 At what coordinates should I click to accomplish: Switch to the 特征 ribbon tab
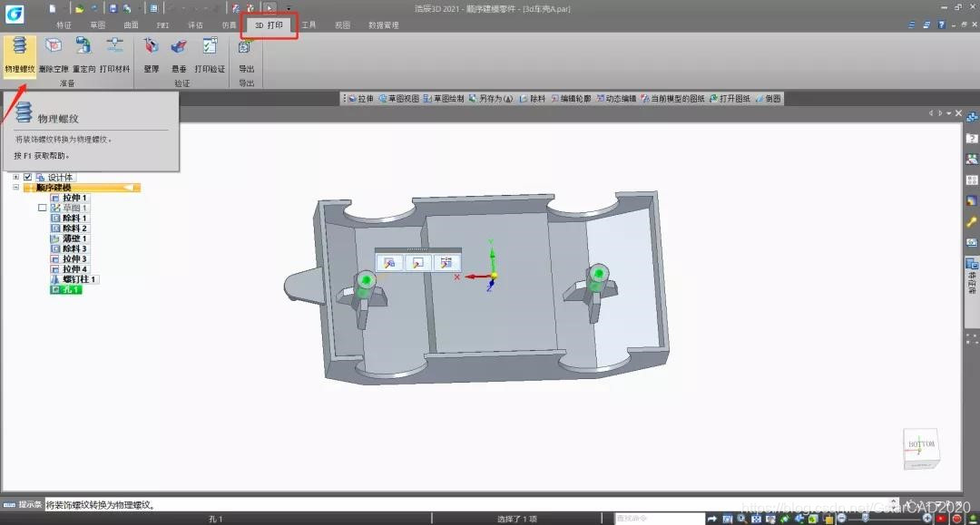[x=64, y=25]
